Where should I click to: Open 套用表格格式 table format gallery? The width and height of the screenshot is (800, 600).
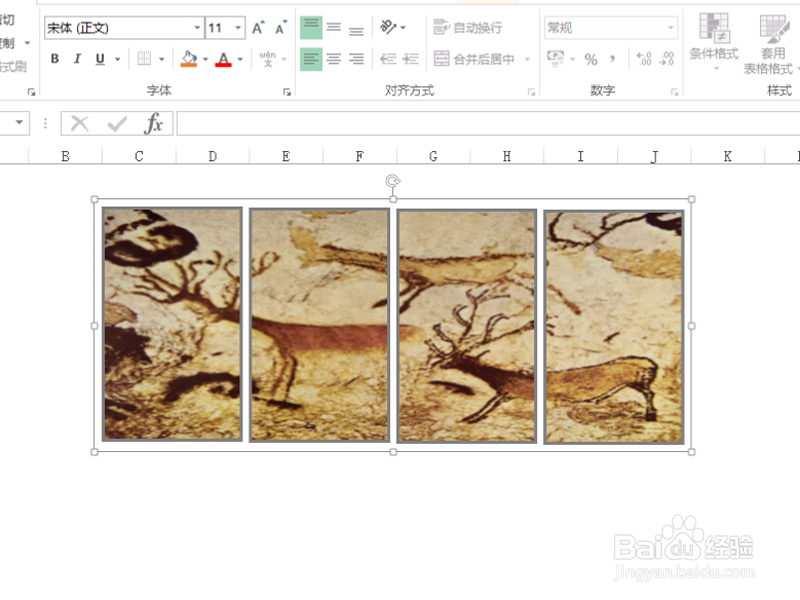(x=770, y=44)
